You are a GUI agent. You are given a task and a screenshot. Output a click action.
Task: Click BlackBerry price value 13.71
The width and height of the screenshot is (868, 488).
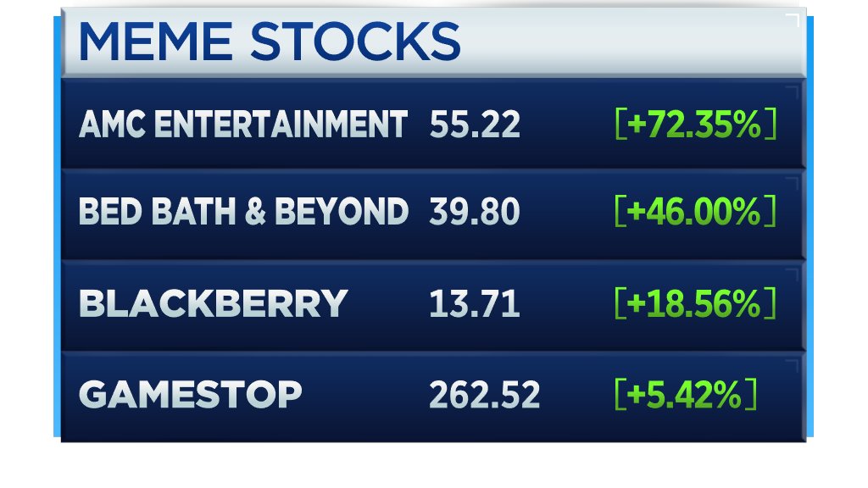pyautogui.click(x=474, y=303)
